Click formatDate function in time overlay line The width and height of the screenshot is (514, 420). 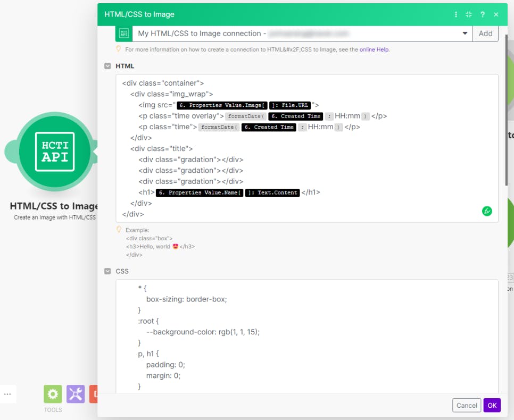pos(246,116)
